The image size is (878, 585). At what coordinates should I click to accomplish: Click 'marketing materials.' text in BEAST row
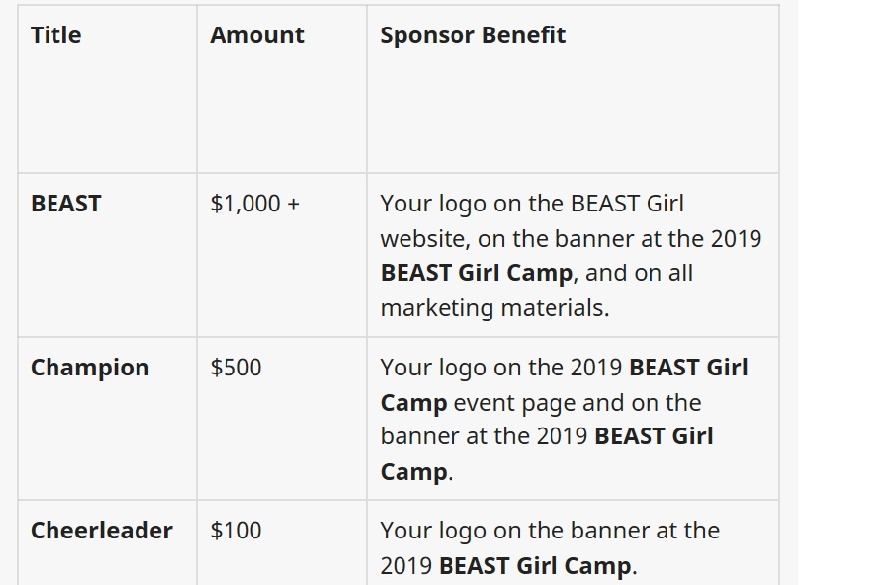(495, 308)
